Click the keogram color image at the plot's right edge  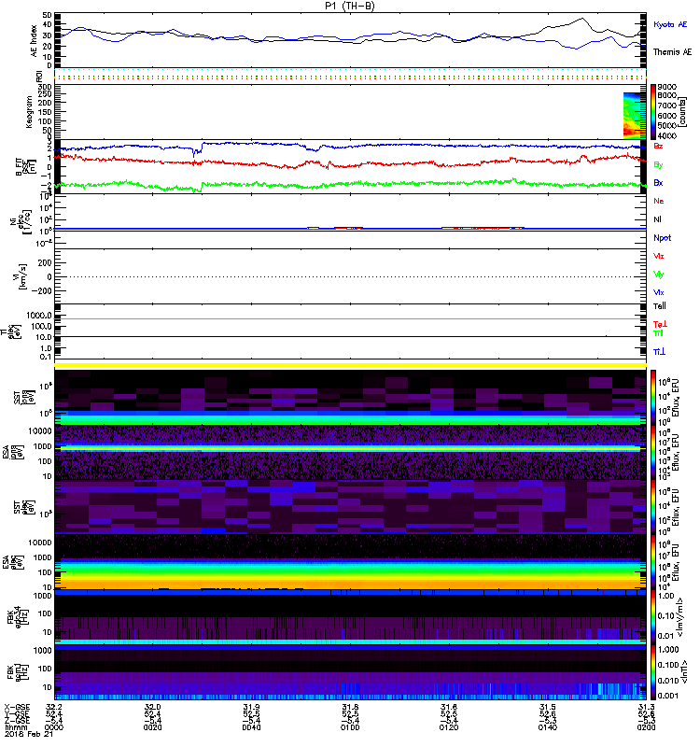(x=635, y=116)
